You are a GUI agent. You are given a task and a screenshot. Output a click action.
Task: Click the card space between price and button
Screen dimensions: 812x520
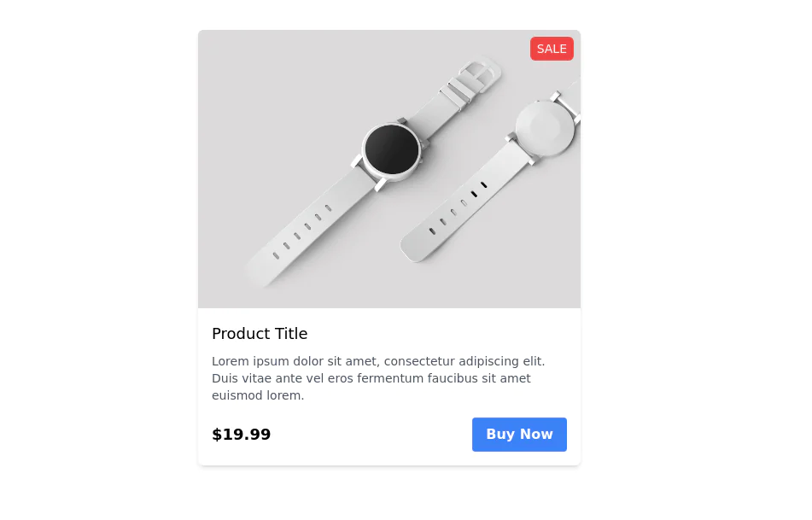(x=371, y=435)
